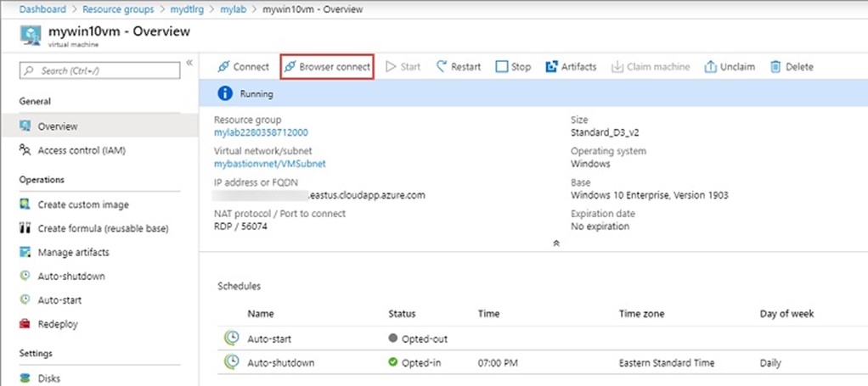868x386 pixels.
Task: Click the Create custom image icon
Action: [25, 204]
